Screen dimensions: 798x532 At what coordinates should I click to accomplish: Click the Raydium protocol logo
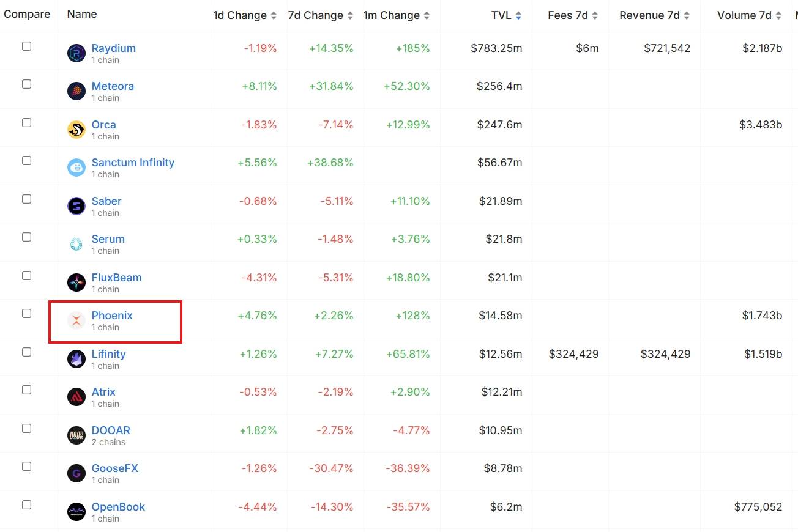coord(76,53)
